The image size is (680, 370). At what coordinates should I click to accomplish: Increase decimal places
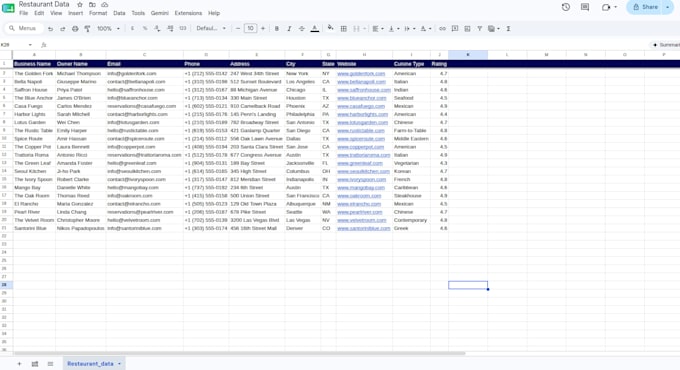[x=170, y=29]
